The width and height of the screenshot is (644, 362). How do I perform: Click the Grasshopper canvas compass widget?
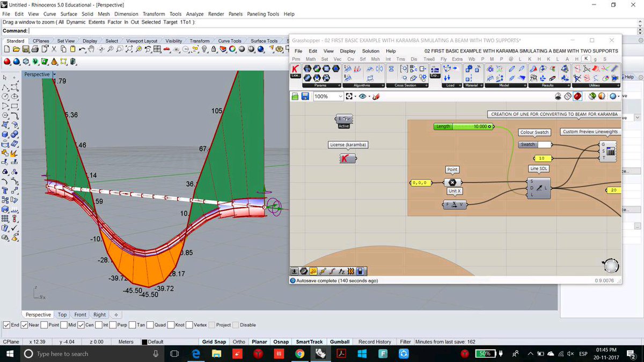[x=611, y=265]
